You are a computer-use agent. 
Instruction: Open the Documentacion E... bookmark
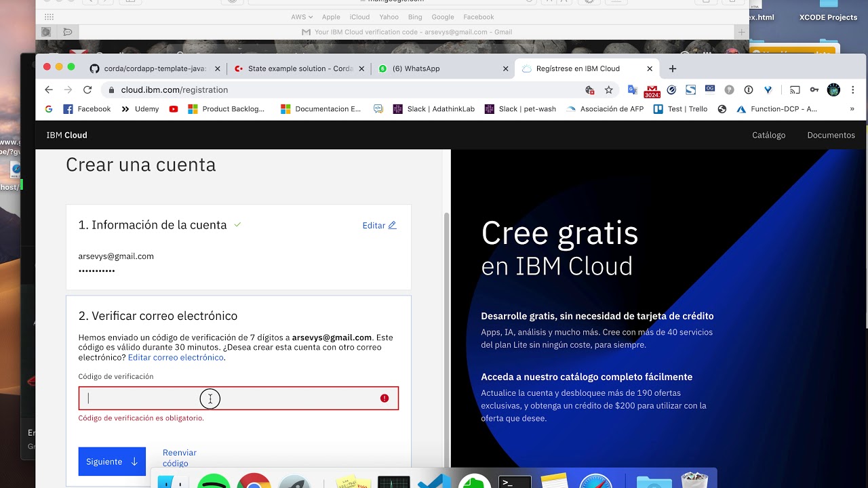pyautogui.click(x=321, y=108)
